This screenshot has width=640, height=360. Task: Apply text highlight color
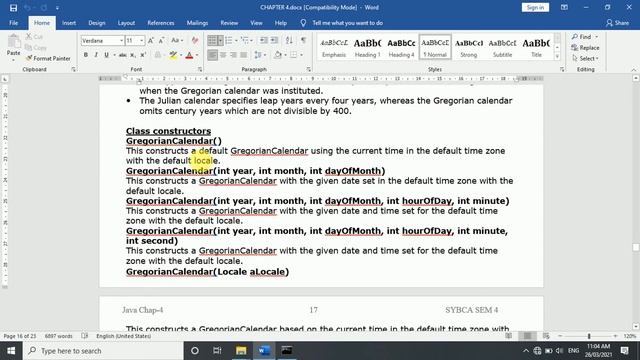pyautogui.click(x=173, y=55)
